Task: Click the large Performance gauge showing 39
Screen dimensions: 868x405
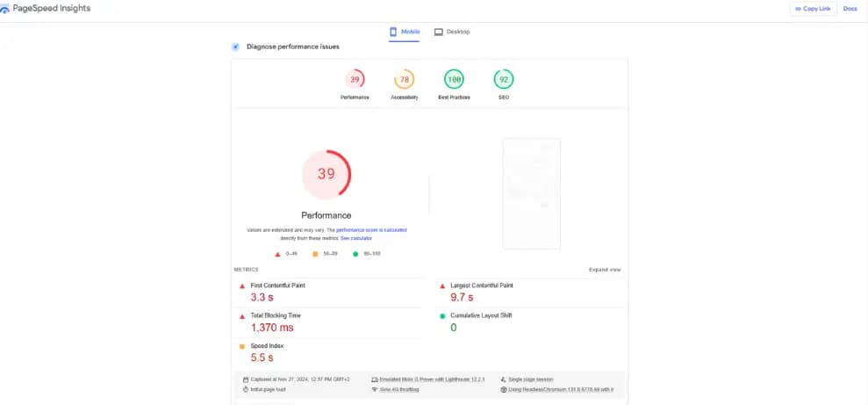Action: coord(326,175)
